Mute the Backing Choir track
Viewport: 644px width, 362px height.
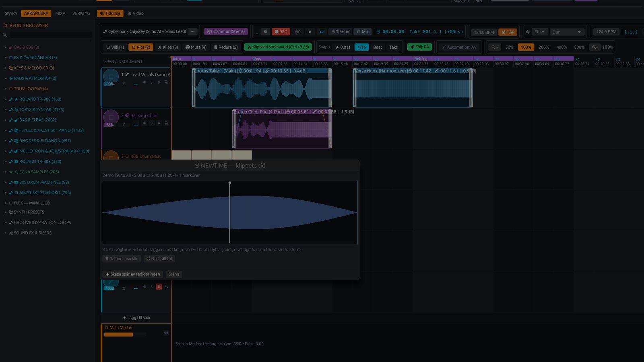144,123
